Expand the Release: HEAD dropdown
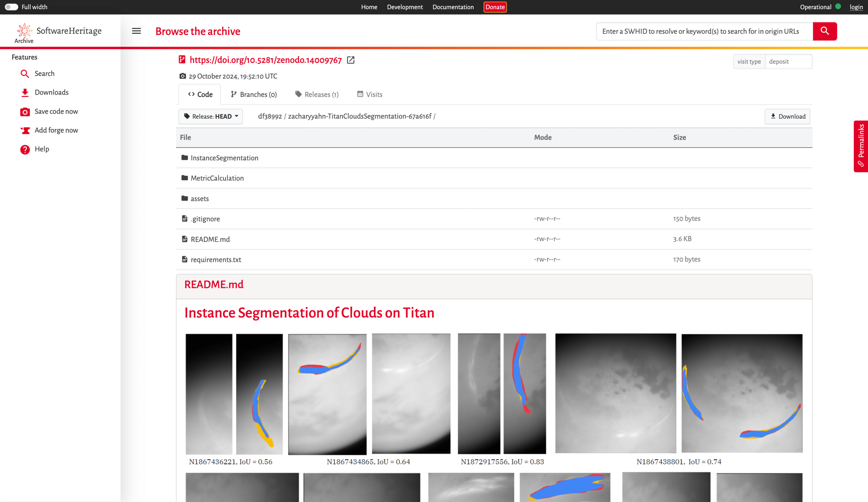The image size is (868, 502). tap(210, 116)
